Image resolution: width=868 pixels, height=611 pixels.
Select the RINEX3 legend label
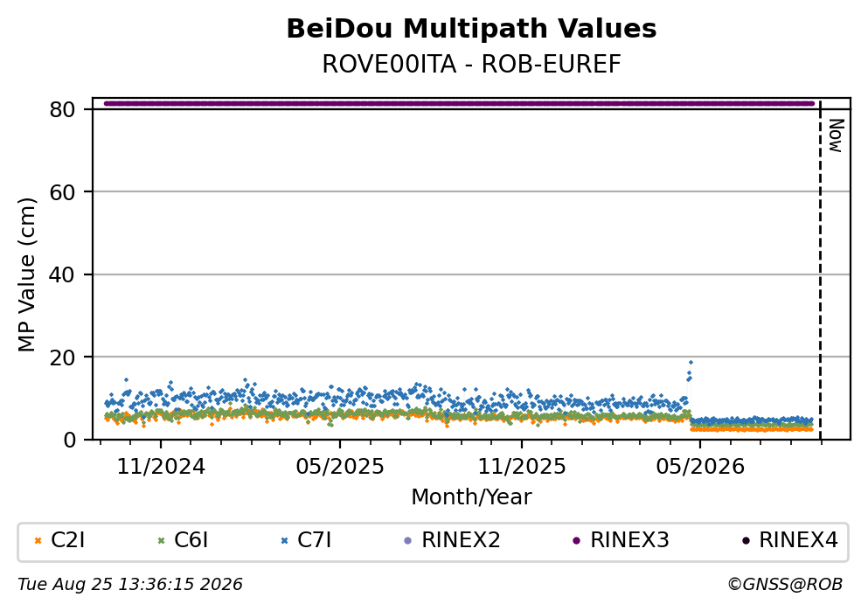click(x=629, y=540)
